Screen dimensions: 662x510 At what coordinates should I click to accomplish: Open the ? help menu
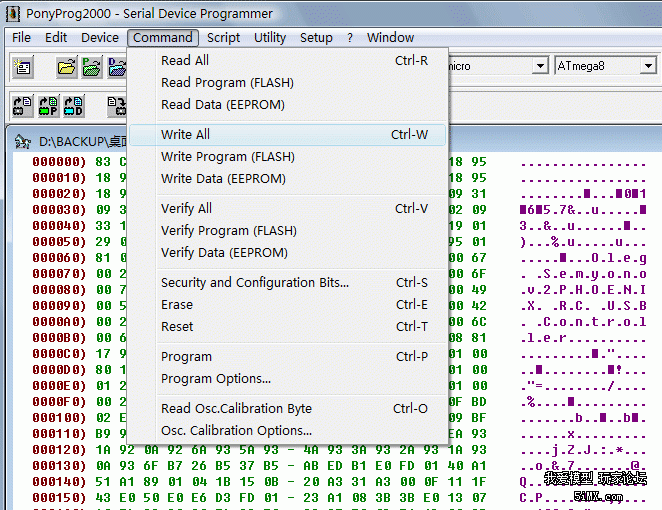[350, 38]
